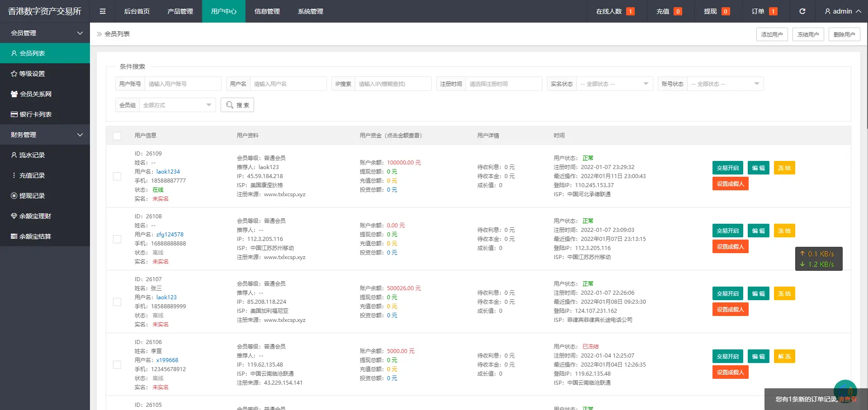Image resolution: width=868 pixels, height=410 pixels.
Task: Switch to the 产品管理 menu
Action: pos(180,11)
